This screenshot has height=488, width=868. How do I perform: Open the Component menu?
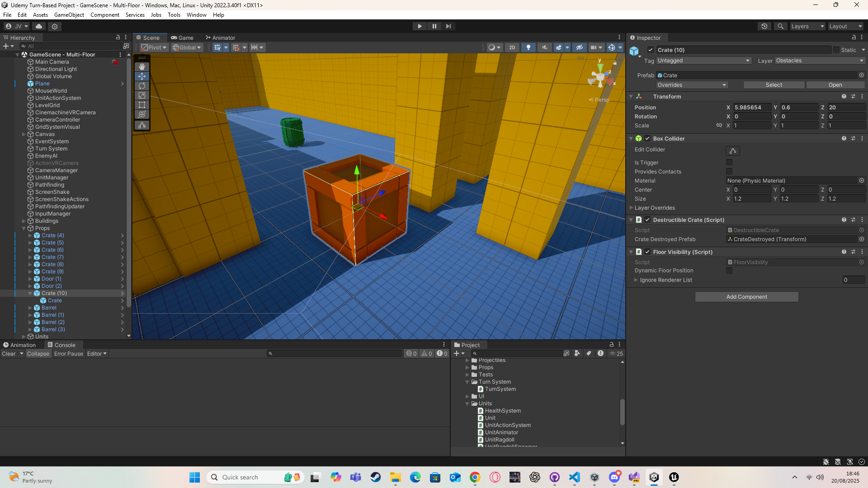click(x=105, y=15)
